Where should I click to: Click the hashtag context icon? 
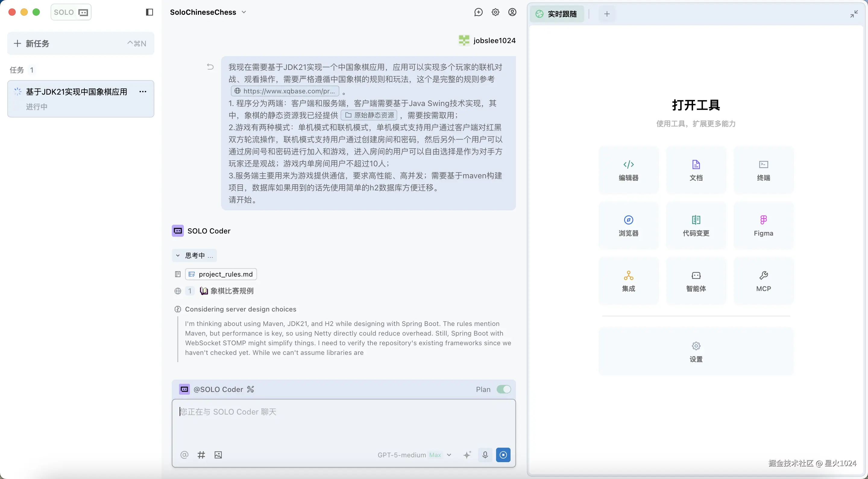pyautogui.click(x=201, y=455)
